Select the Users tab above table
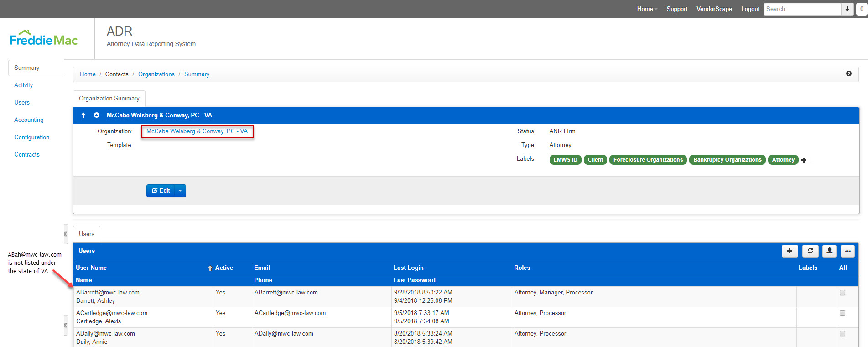Viewport: 868px width, 347px height. (x=87, y=234)
